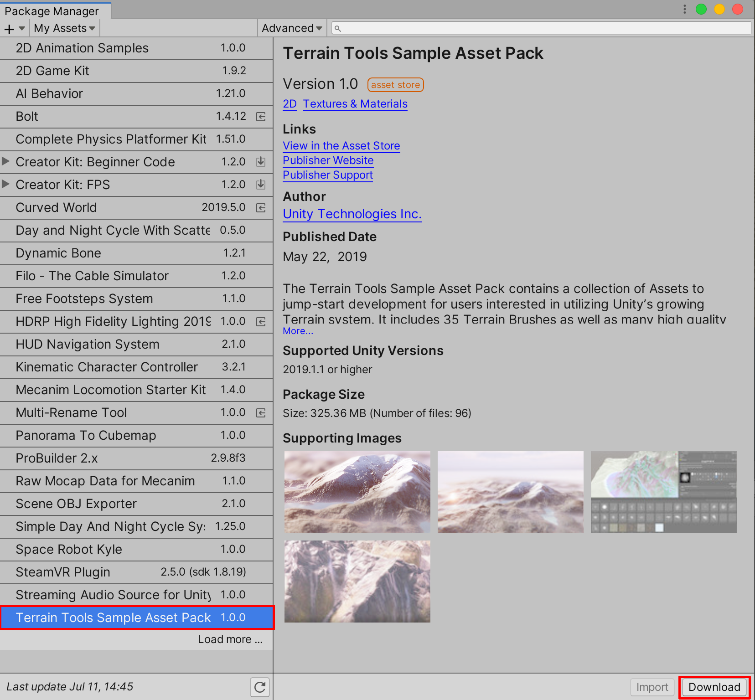Select the Package Manager tab
755x700 pixels.
point(52,11)
